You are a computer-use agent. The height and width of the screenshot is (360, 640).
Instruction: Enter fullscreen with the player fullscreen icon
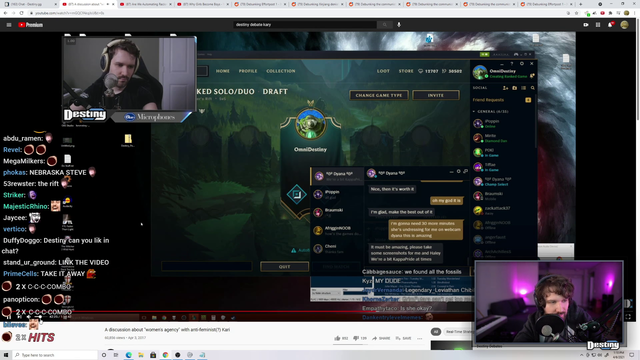(x=628, y=317)
